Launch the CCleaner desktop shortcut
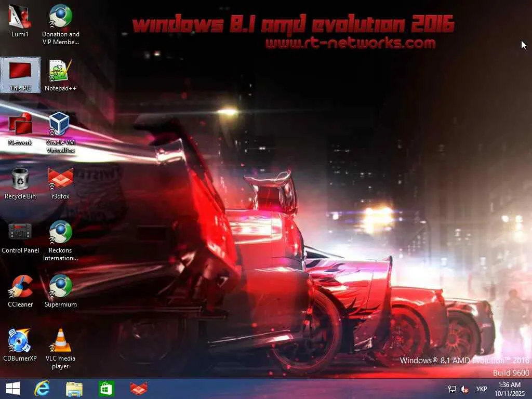532x399 pixels. [20, 291]
